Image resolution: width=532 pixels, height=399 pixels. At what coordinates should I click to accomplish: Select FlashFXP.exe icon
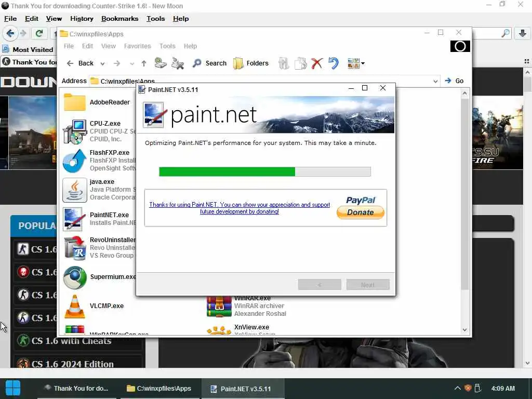(75, 161)
